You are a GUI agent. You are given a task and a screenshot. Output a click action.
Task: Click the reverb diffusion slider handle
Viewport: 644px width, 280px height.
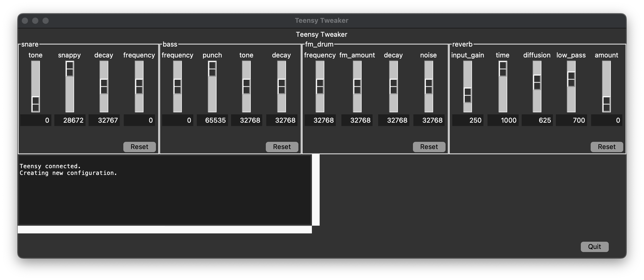(537, 82)
